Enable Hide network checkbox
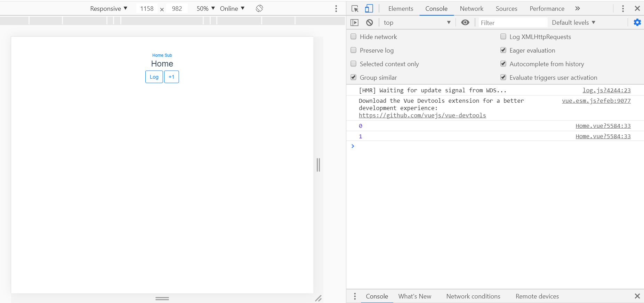The height and width of the screenshot is (303, 644). click(353, 37)
